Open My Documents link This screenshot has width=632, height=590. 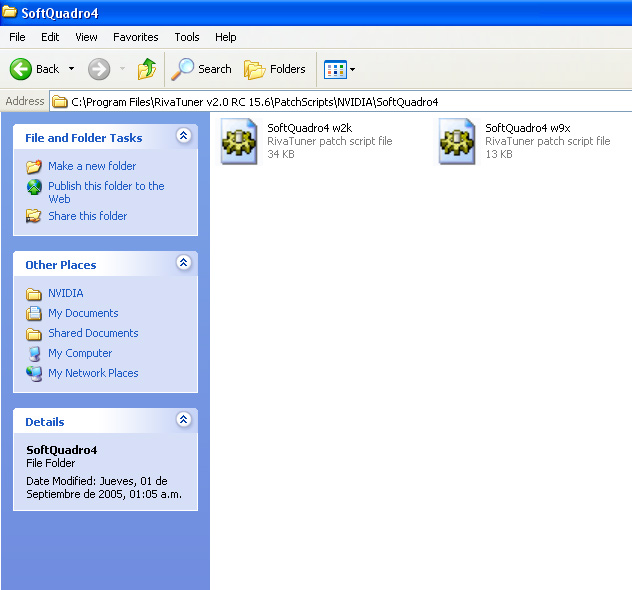click(83, 313)
